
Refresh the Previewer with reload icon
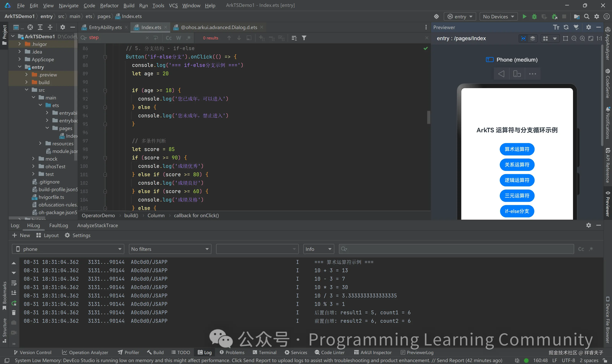[566, 27]
